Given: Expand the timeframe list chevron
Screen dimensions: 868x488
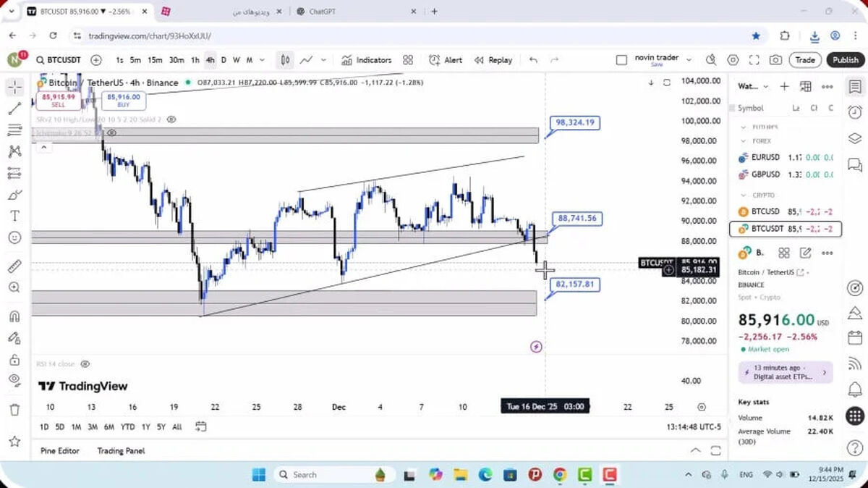Looking at the screenshot, I should [262, 60].
